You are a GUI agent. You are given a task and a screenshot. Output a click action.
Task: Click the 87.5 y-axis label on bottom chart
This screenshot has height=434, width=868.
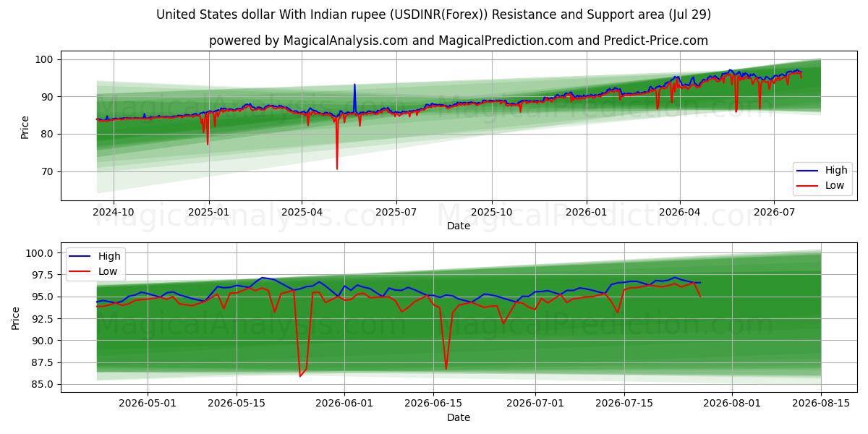[x=43, y=363]
